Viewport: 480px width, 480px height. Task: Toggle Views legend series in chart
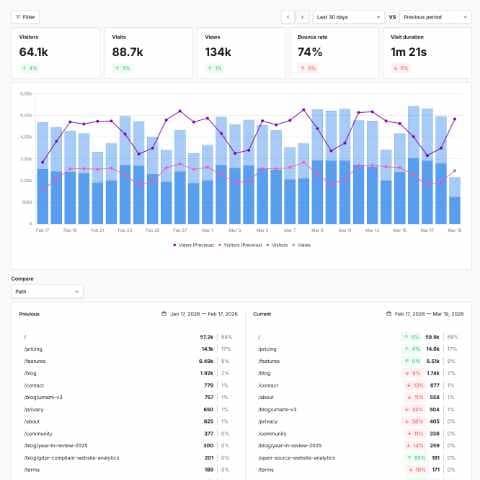coord(301,245)
